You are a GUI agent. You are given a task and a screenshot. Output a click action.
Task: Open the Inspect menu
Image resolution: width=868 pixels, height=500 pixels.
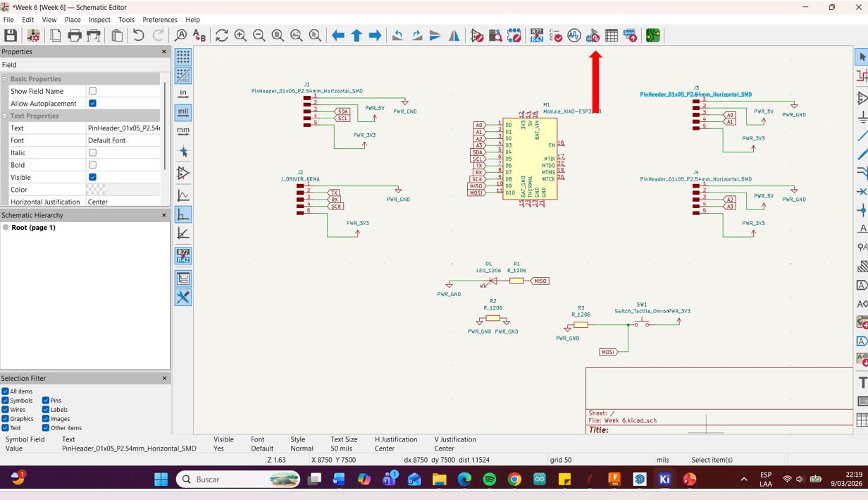coord(99,20)
